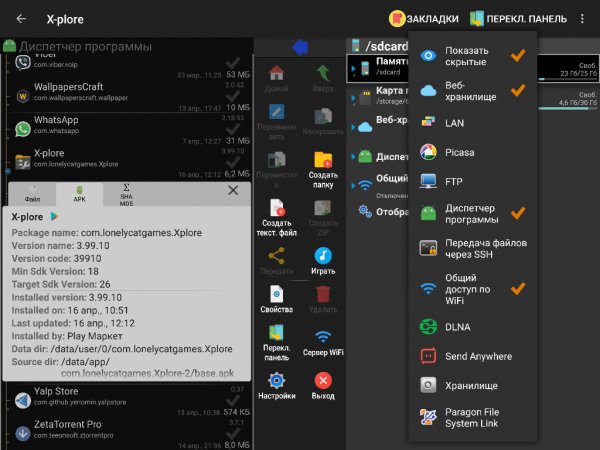Expand the Общий WiFi sharing entry
This screenshot has height=450, width=600.
click(353, 186)
